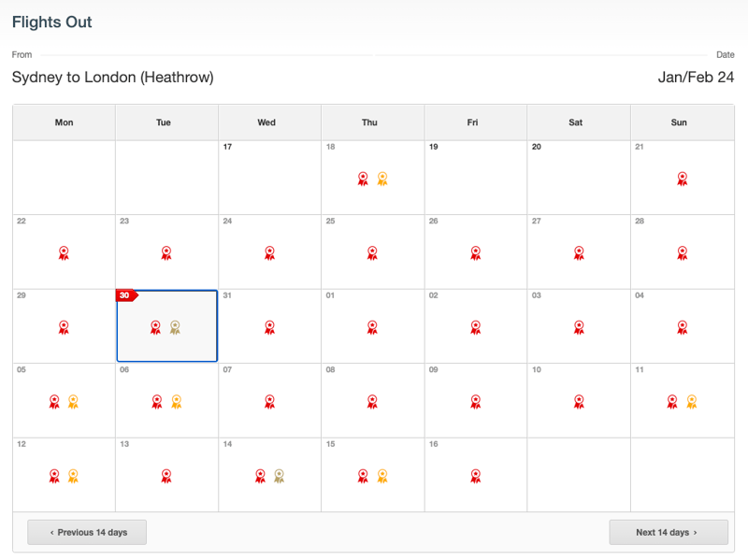Go to Next 14 days
748x560 pixels.
669,532
